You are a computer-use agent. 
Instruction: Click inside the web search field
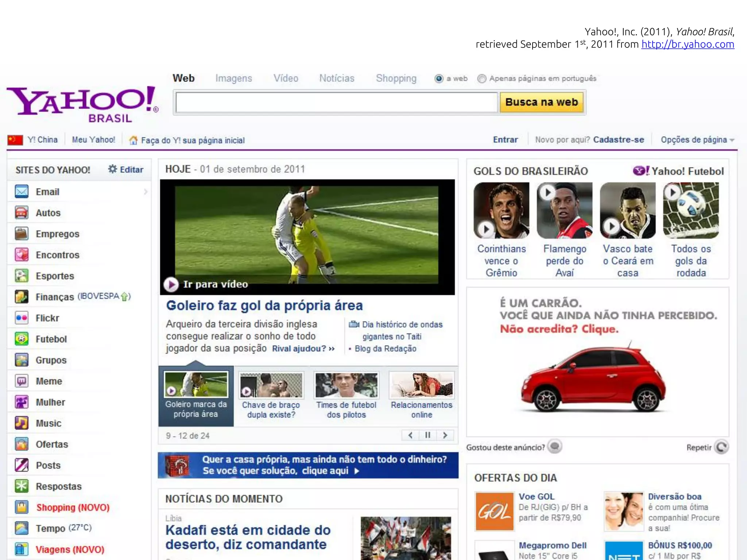336,102
